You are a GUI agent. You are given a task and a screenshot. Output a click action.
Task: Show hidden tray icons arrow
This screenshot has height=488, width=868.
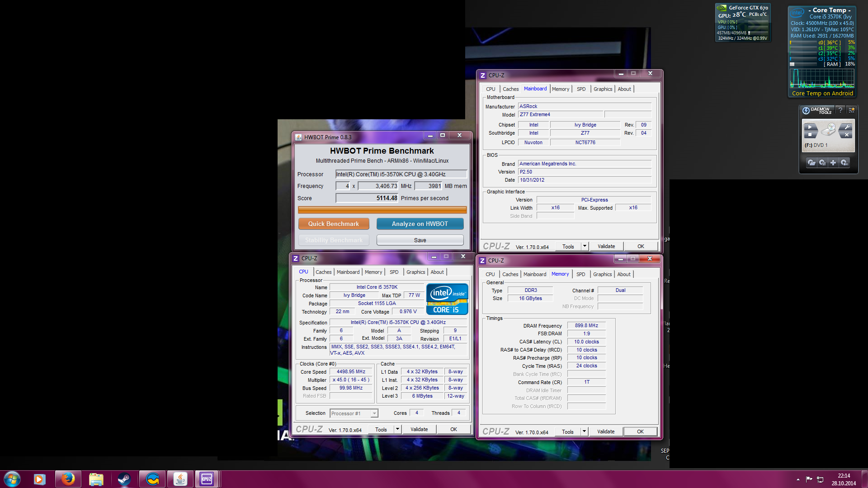coord(798,479)
